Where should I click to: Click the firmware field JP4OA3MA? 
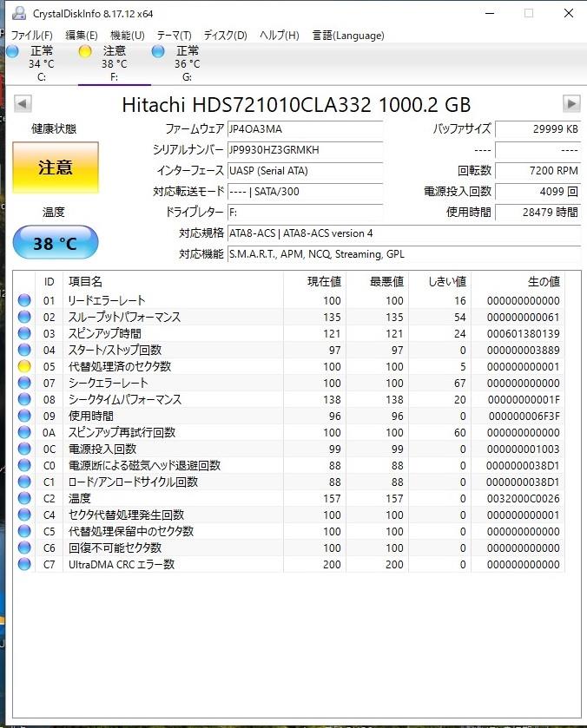pos(305,129)
